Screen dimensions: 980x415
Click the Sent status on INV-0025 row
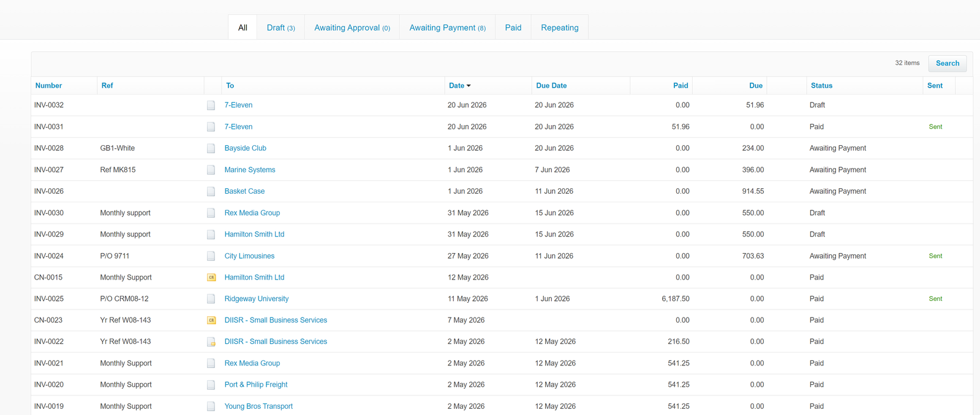point(935,299)
